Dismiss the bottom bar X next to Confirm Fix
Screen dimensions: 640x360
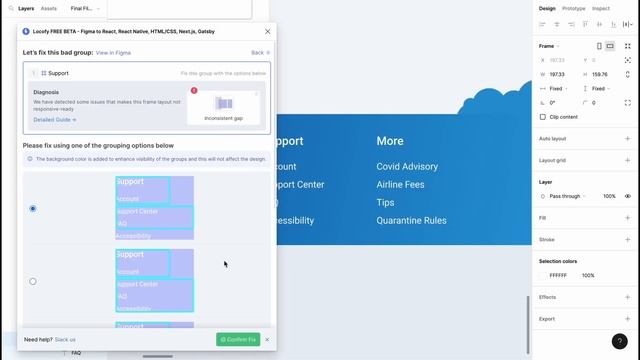pos(267,340)
